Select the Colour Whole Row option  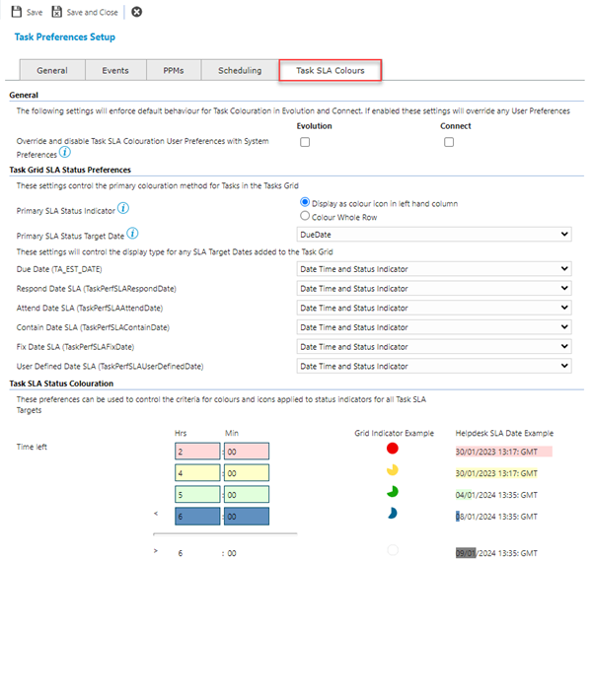304,216
